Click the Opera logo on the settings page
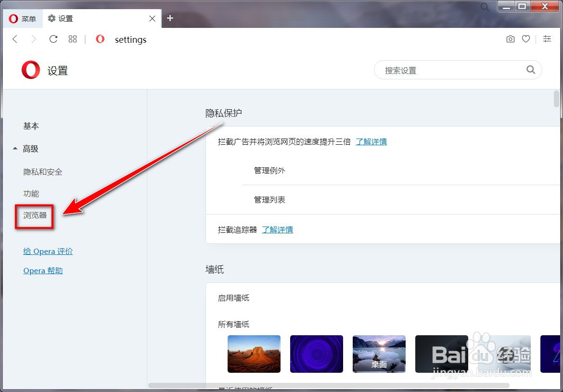Image resolution: width=563 pixels, height=392 pixels. coord(30,70)
